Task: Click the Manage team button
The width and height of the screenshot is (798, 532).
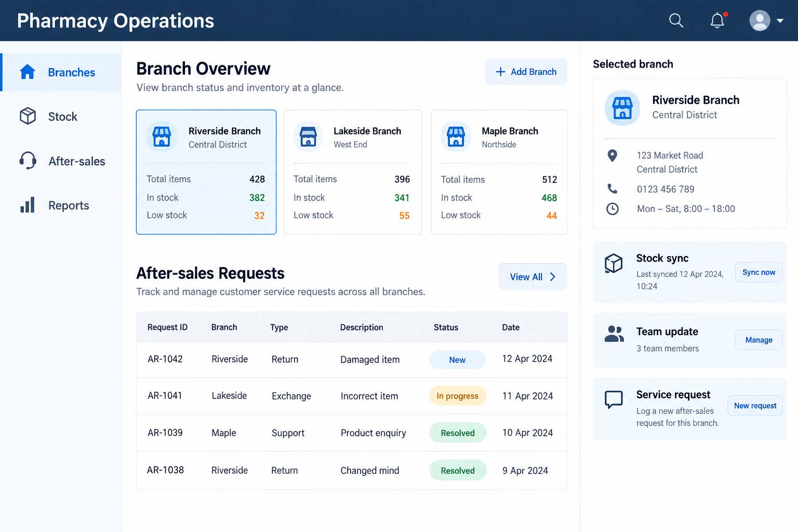Action: point(759,340)
